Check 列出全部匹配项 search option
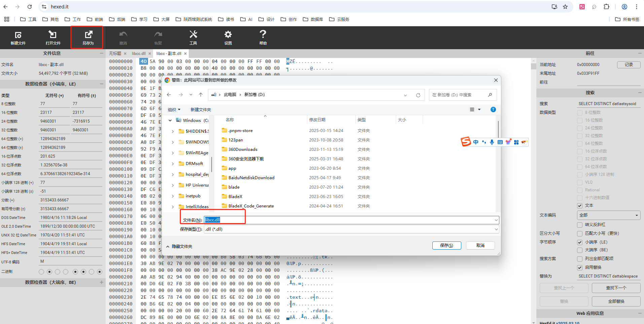 [580, 259]
